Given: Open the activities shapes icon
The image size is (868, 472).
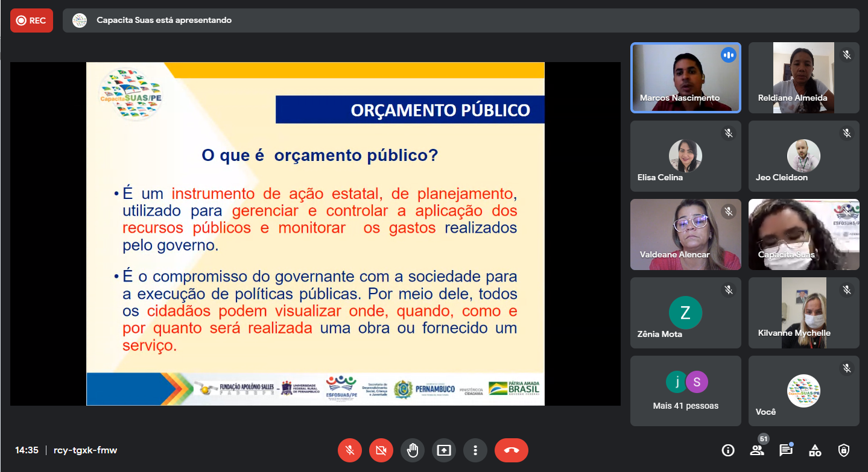Looking at the screenshot, I should click(x=815, y=450).
